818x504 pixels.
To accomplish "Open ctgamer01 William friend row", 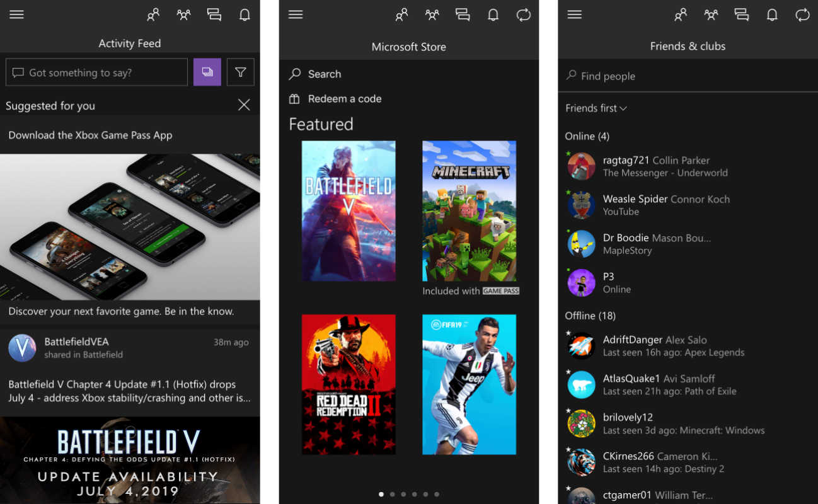I will 688,495.
